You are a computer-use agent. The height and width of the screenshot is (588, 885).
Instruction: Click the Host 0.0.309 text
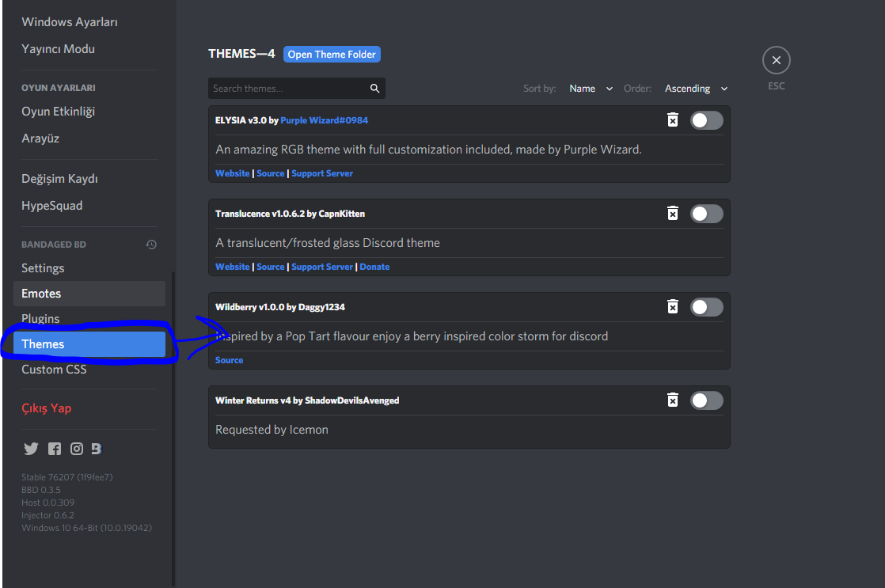pyautogui.click(x=47, y=503)
